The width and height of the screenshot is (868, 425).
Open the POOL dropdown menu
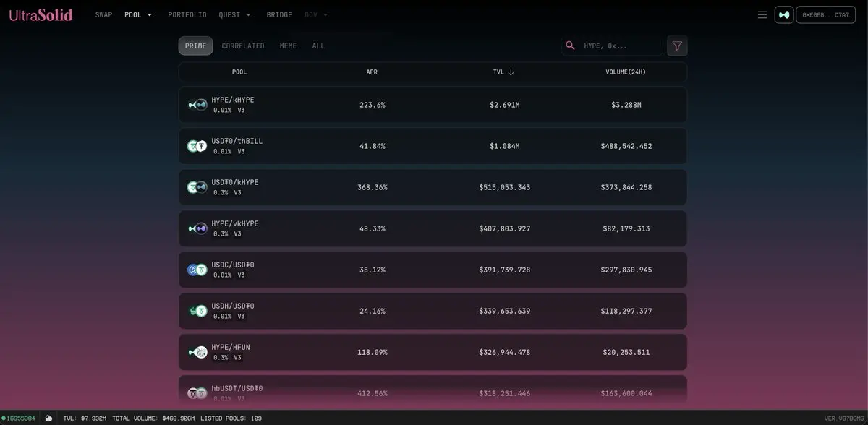(138, 14)
